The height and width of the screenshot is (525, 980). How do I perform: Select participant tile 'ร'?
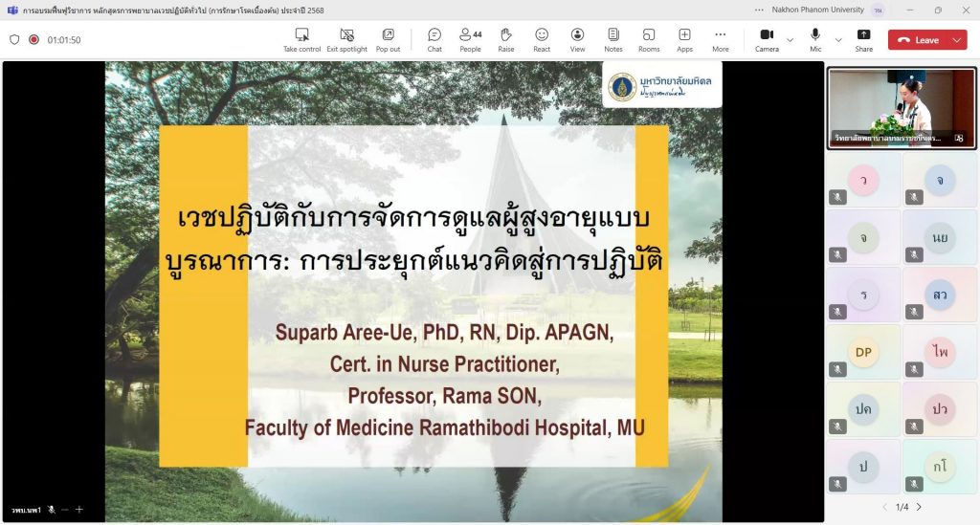click(x=863, y=295)
